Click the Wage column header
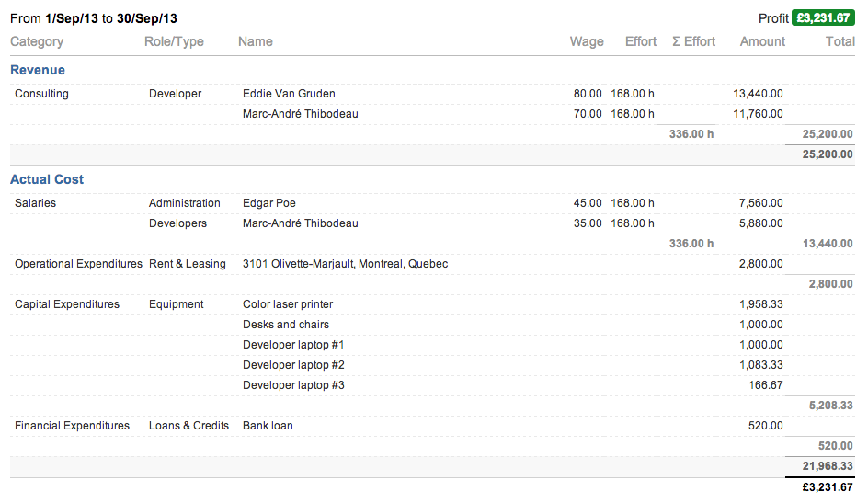This screenshot has height=503, width=868. tap(587, 41)
